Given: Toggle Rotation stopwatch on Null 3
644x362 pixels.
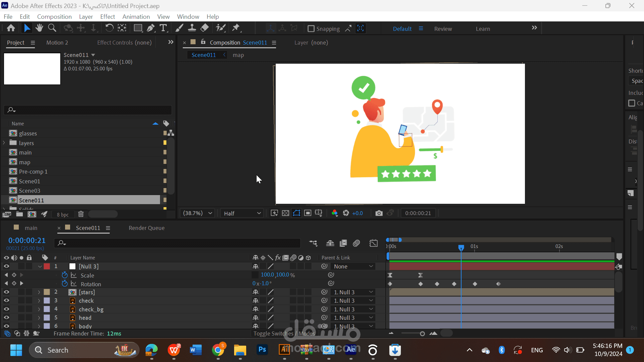Looking at the screenshot, I should pyautogui.click(x=65, y=284).
